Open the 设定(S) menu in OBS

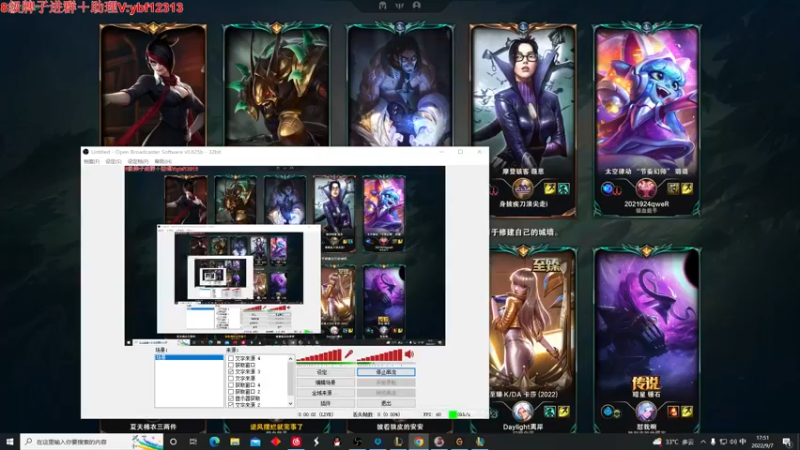click(x=113, y=161)
